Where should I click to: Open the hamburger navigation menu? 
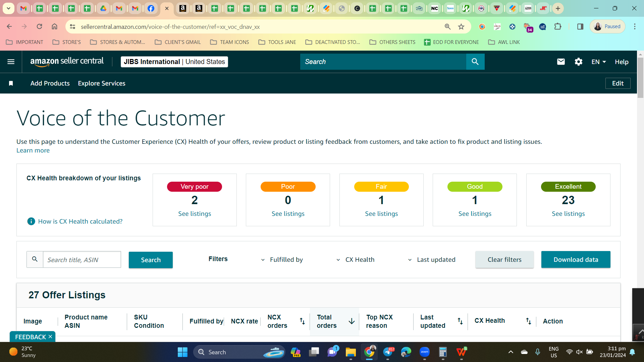point(11,62)
